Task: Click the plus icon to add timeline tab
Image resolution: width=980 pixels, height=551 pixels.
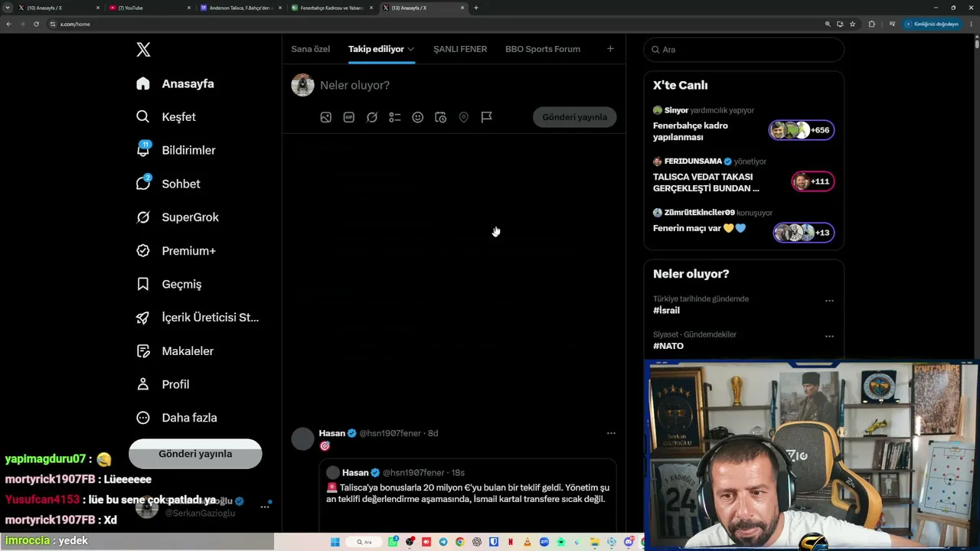Action: tap(610, 49)
